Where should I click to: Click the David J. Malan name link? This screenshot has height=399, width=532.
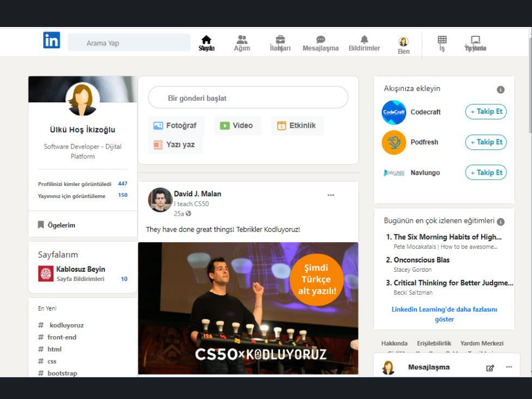click(197, 194)
